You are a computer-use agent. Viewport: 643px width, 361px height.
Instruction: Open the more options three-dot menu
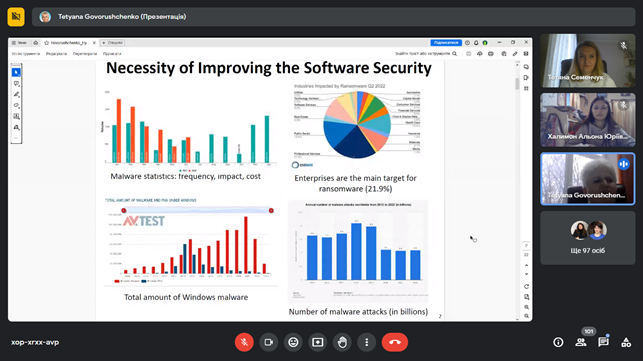pyautogui.click(x=367, y=342)
